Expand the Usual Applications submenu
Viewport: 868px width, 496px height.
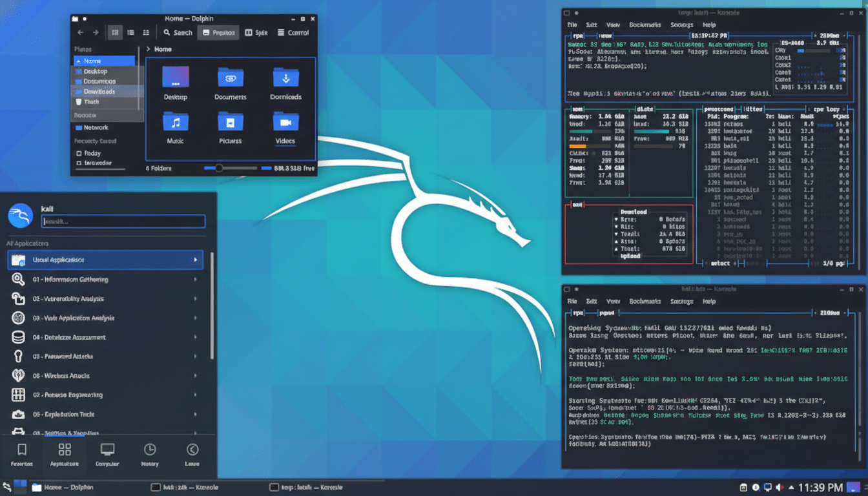pyautogui.click(x=105, y=260)
